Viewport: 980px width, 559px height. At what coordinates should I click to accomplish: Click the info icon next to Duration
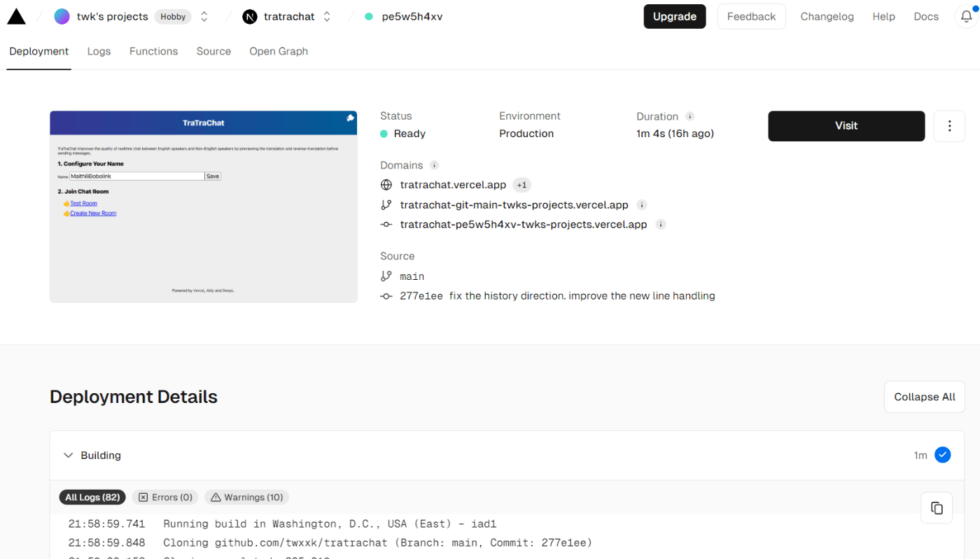pos(690,116)
